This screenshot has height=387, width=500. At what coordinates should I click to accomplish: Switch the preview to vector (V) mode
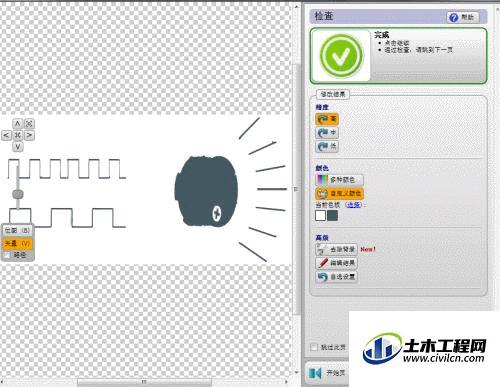click(x=17, y=243)
